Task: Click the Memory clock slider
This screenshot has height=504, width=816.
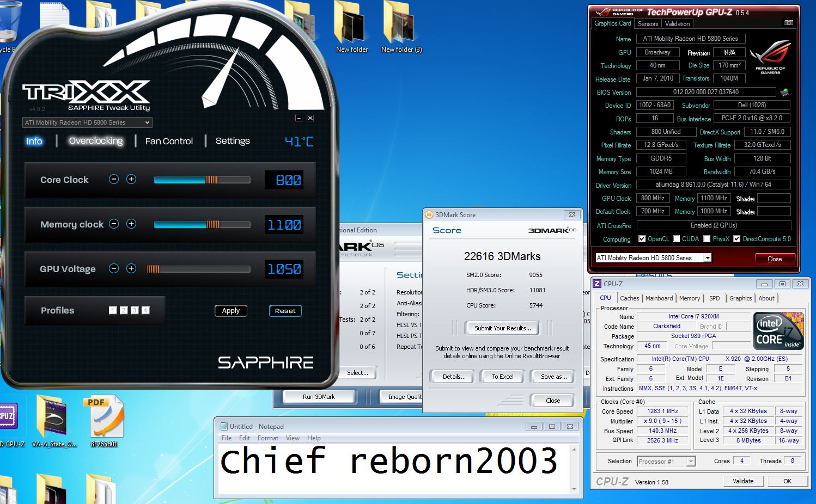Action: pyautogui.click(x=202, y=224)
